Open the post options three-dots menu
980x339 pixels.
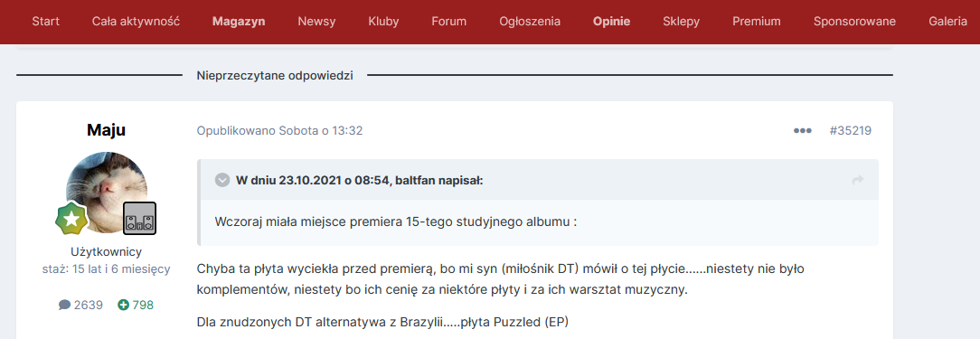point(803,131)
